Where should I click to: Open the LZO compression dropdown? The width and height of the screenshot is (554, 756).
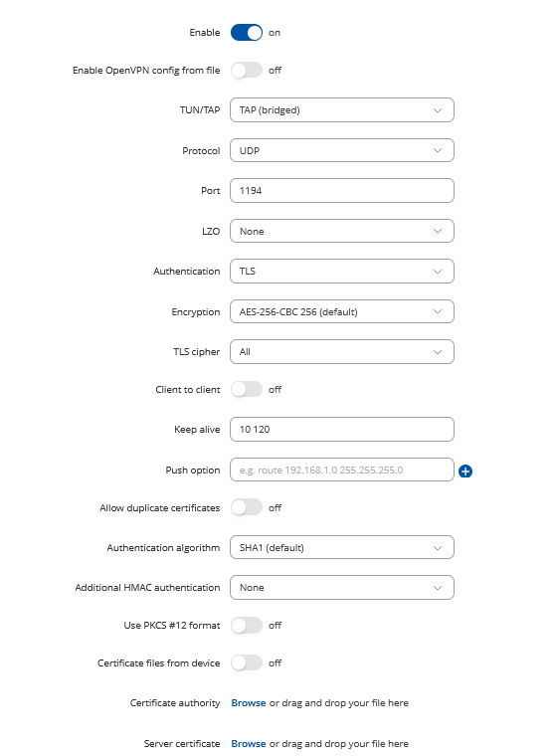[x=342, y=231]
